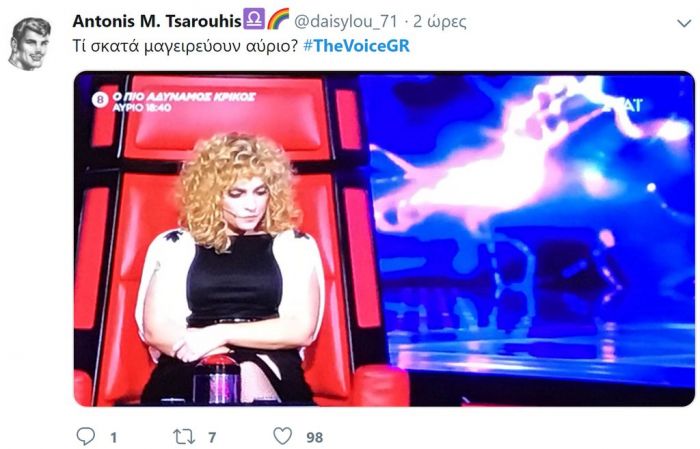The width and height of the screenshot is (700, 449).
Task: Like the tweet with the heart icon
Action: click(x=283, y=436)
